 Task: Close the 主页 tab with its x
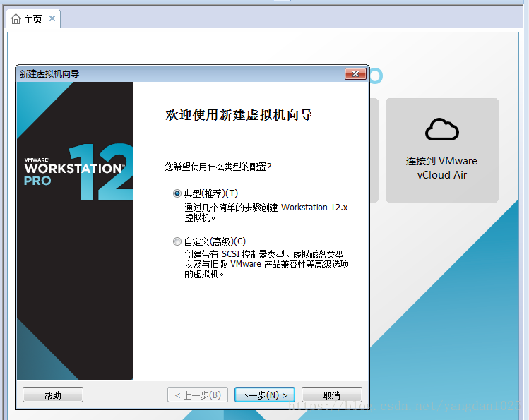[x=52, y=18]
